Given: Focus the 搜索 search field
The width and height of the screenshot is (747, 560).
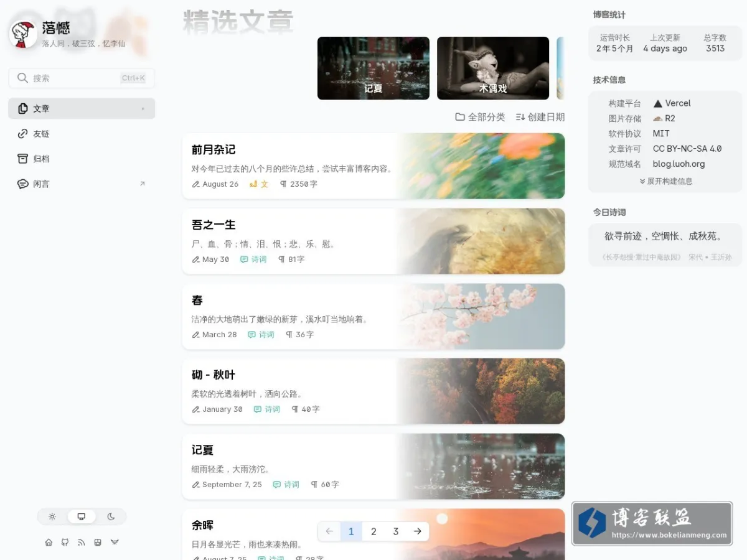Looking at the screenshot, I should [x=82, y=78].
